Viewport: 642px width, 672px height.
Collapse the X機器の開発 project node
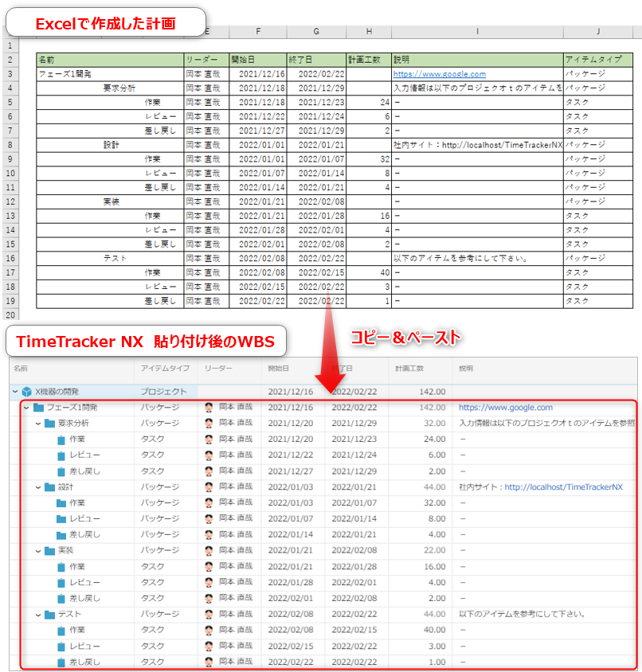click(16, 392)
